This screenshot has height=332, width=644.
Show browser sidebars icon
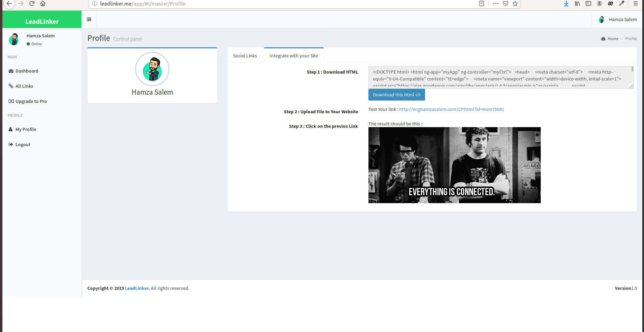click(x=588, y=3)
